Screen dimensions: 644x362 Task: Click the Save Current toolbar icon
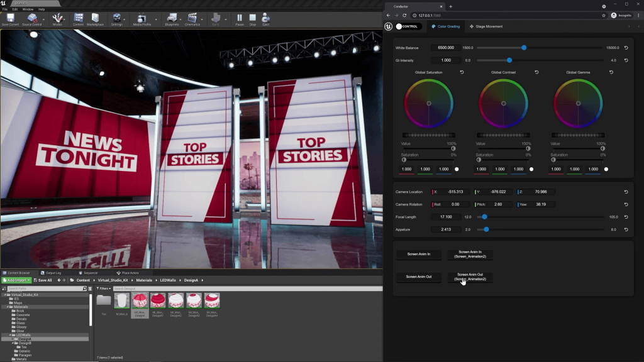(x=10, y=19)
